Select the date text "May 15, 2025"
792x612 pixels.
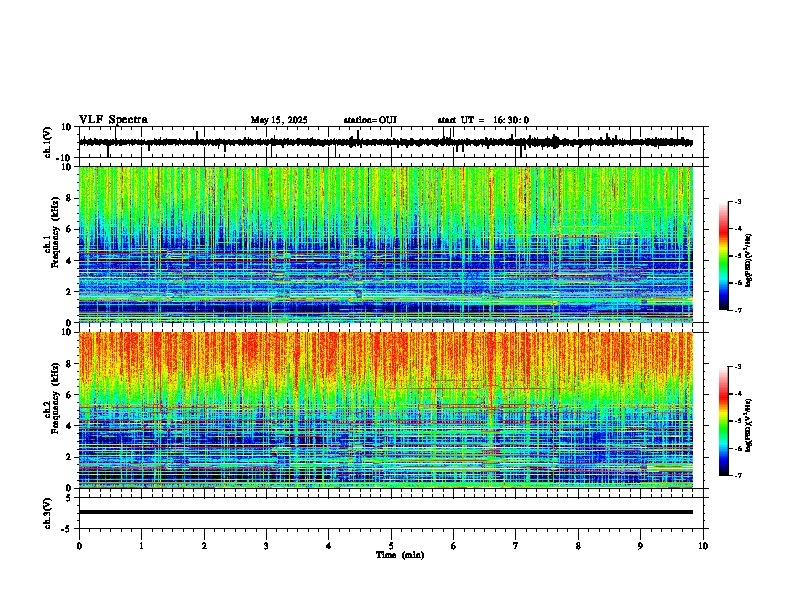[x=279, y=120]
